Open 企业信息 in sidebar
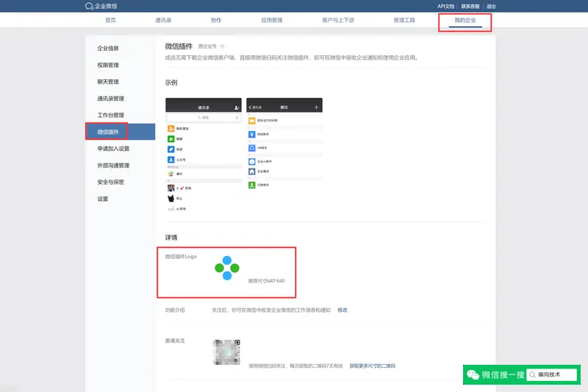The image size is (588, 392). point(108,49)
